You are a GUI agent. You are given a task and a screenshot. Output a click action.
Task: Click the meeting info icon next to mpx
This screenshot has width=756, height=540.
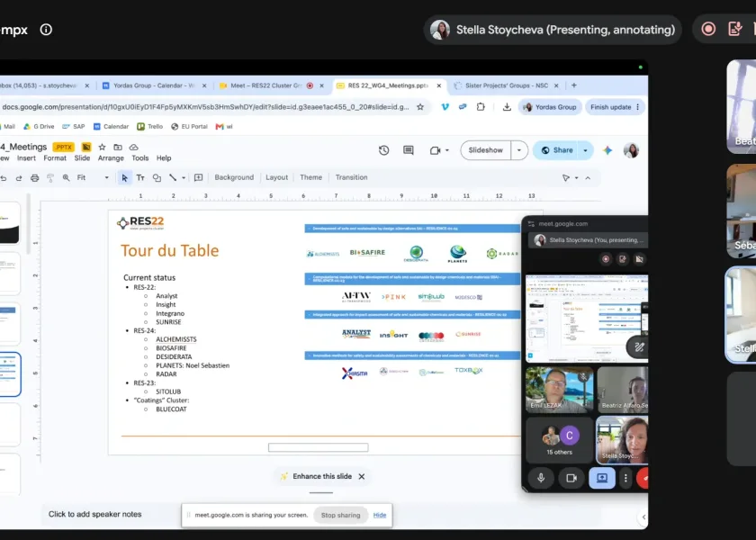(x=46, y=30)
